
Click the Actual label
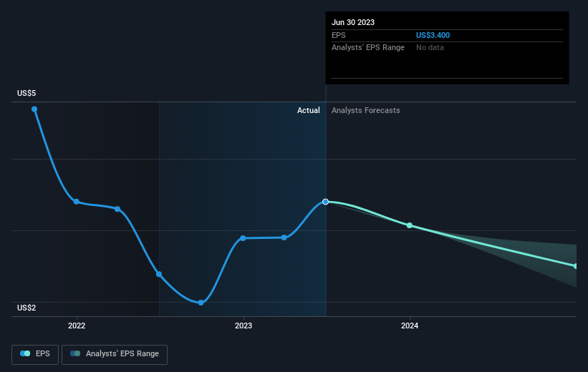click(x=309, y=110)
